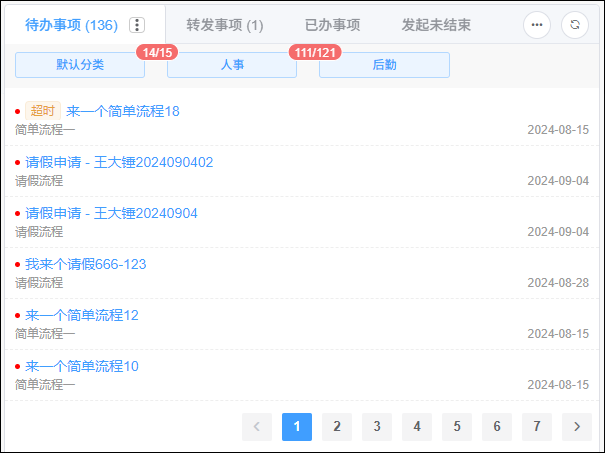Open 来一个简单流程18 item
The image size is (607, 453).
(123, 111)
